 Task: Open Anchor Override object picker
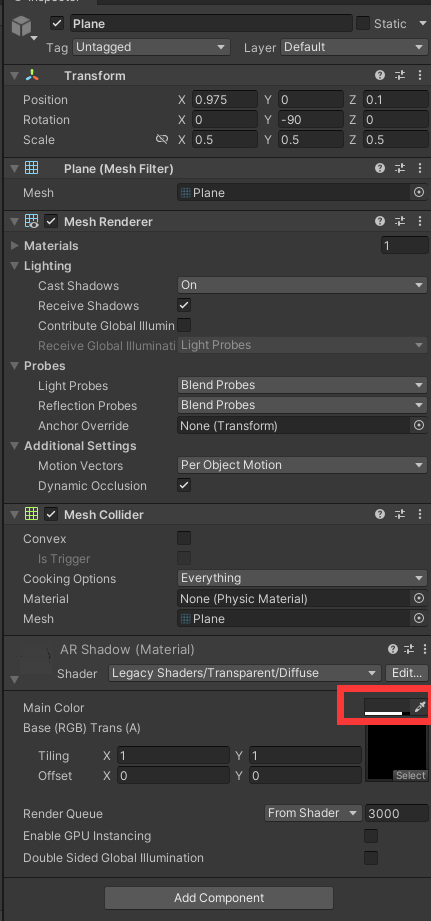coord(419,425)
